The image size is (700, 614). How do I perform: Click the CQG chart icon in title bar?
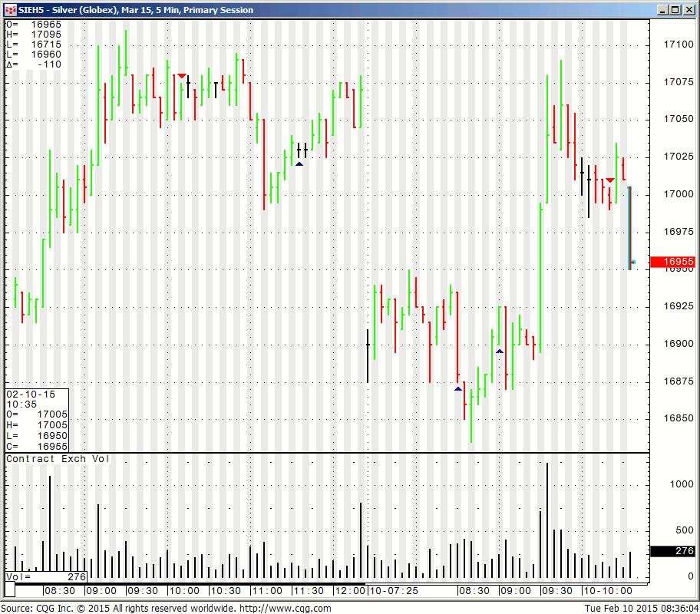10,10
